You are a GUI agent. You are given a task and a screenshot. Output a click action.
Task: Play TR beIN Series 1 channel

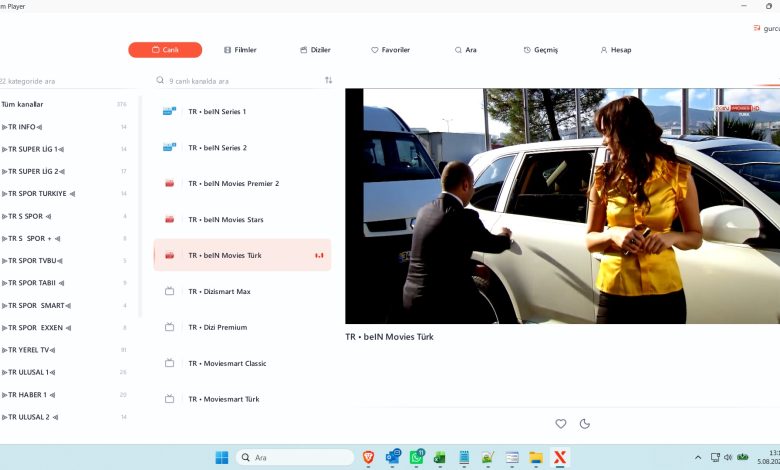tap(242, 111)
